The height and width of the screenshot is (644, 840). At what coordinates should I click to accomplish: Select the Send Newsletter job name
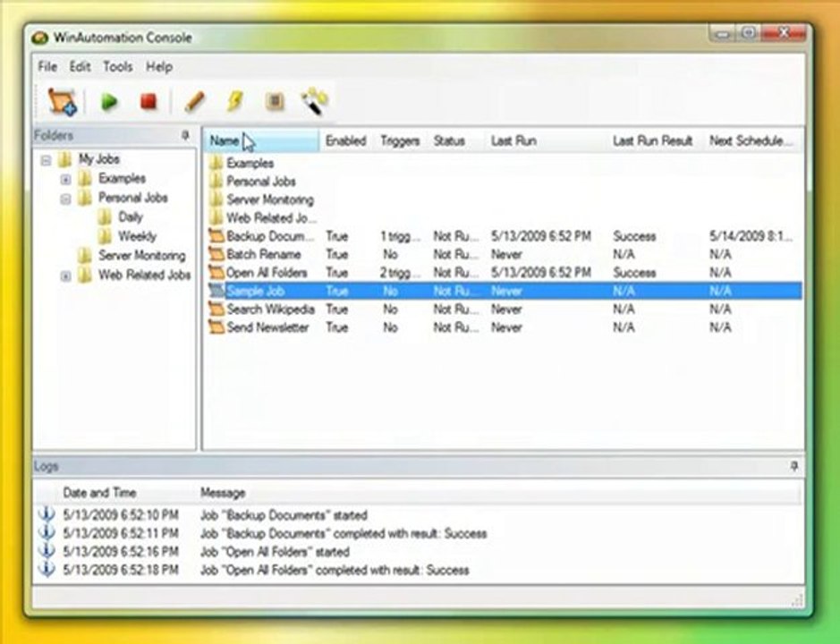coord(267,327)
